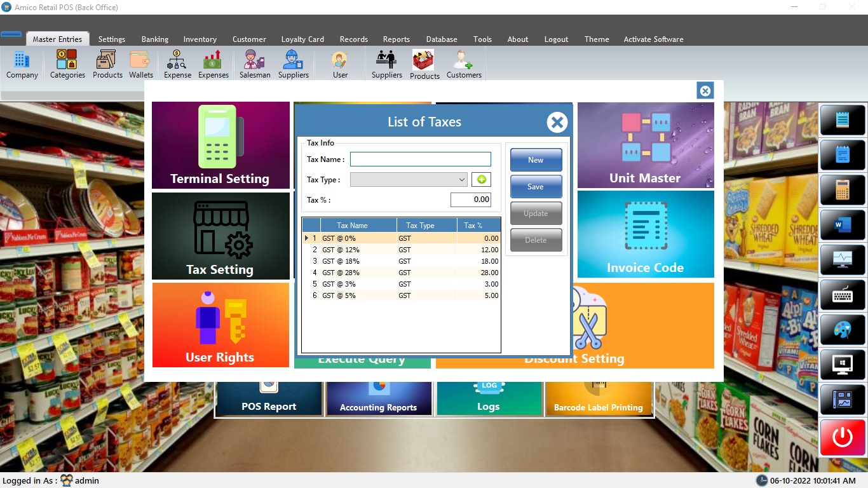
Task: Click the Tax % value field
Action: (471, 200)
